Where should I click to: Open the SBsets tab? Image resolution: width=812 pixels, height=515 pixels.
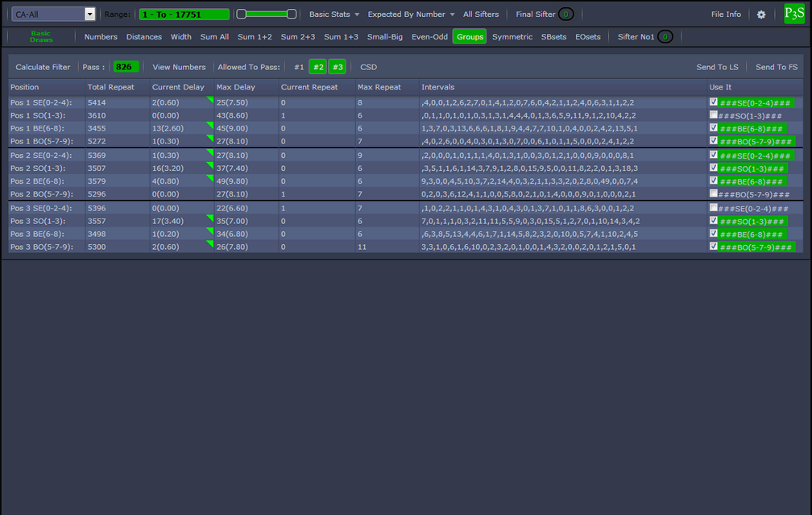click(553, 37)
